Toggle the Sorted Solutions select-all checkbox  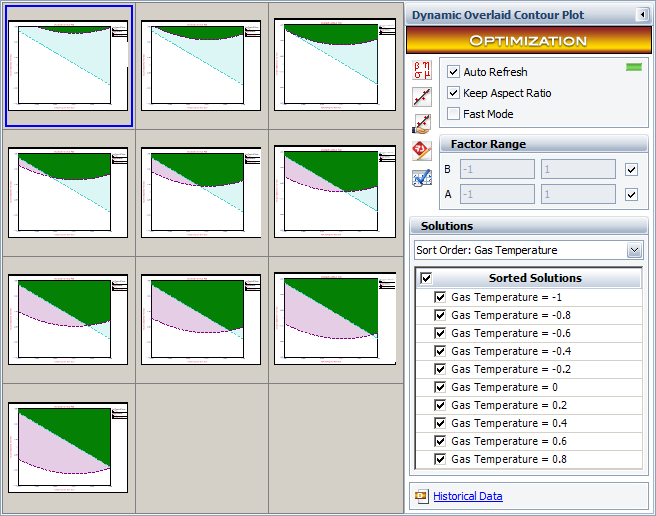(427, 278)
